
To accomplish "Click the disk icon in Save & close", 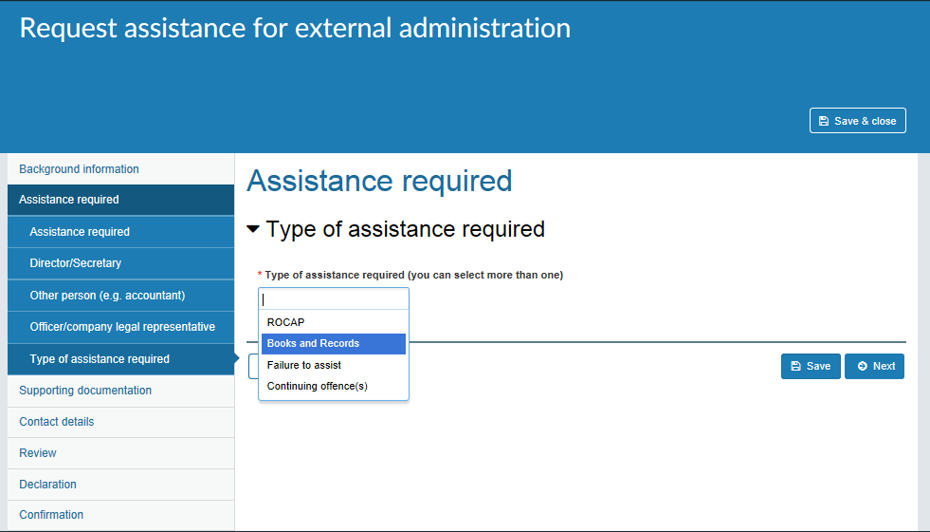I will click(824, 121).
